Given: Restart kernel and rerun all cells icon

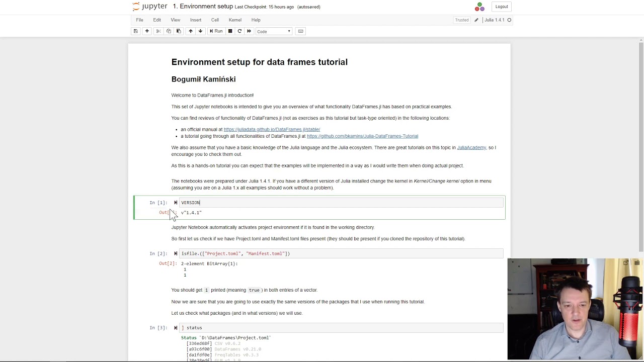Looking at the screenshot, I should pos(249,31).
